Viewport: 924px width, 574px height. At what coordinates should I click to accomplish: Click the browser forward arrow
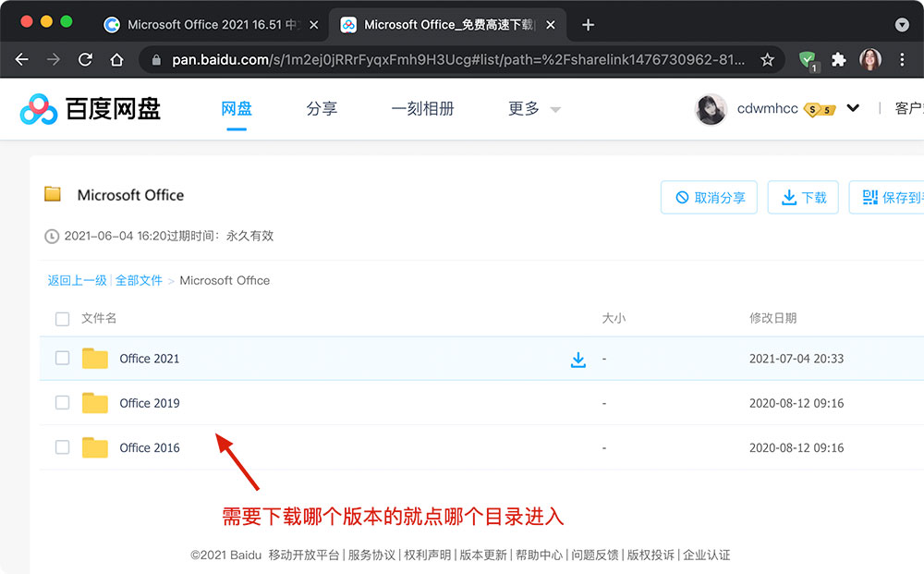tap(54, 59)
